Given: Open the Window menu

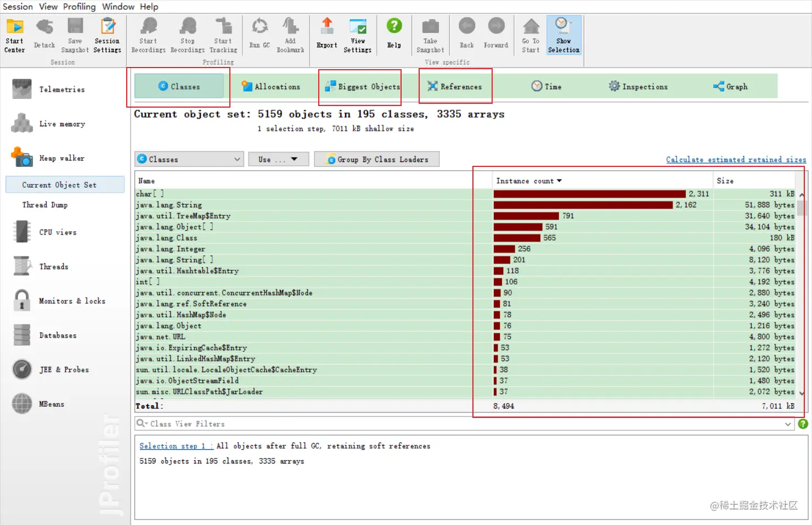Looking at the screenshot, I should tap(118, 7).
